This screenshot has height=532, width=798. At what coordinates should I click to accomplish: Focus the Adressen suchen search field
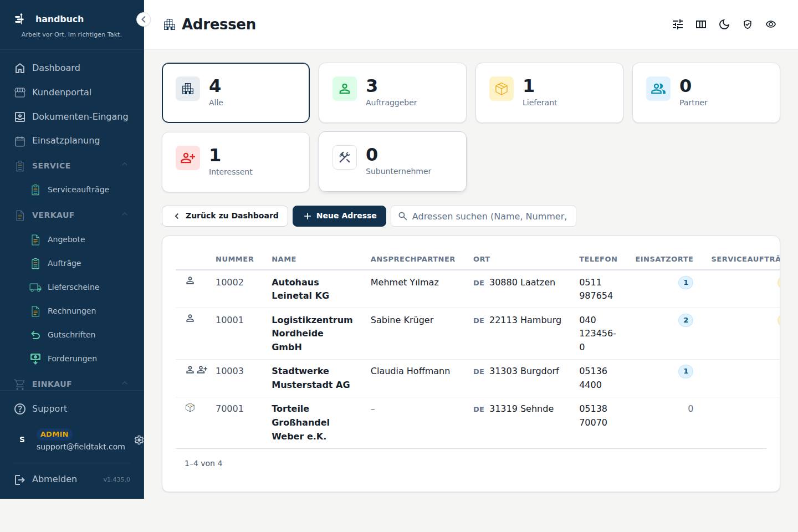[x=483, y=216]
